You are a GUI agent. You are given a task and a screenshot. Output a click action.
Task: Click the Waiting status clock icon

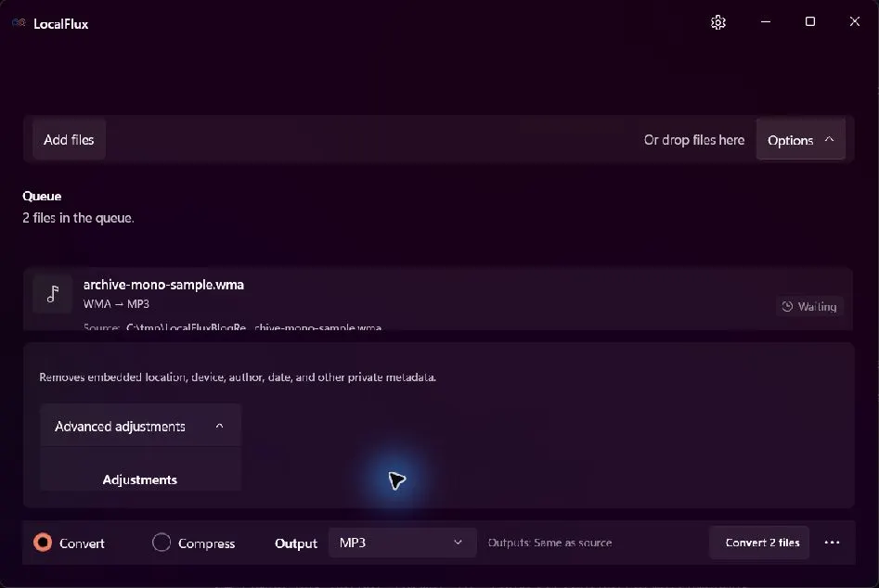pos(787,306)
